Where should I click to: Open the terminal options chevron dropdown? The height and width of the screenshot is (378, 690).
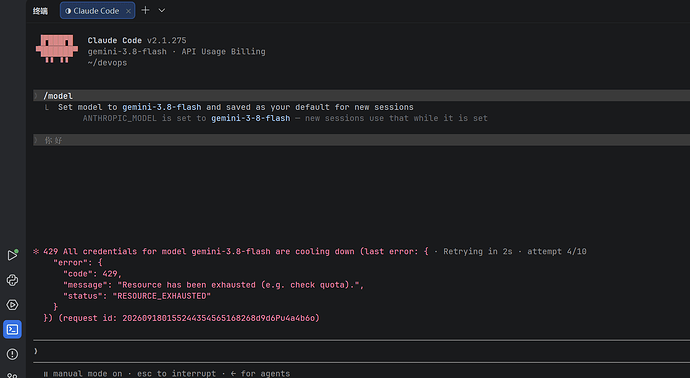[162, 11]
